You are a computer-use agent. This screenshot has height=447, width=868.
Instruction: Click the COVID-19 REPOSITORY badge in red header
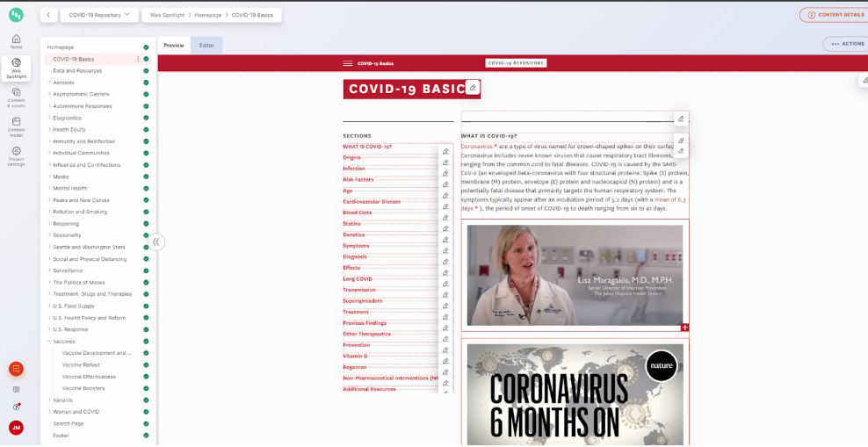tap(516, 63)
